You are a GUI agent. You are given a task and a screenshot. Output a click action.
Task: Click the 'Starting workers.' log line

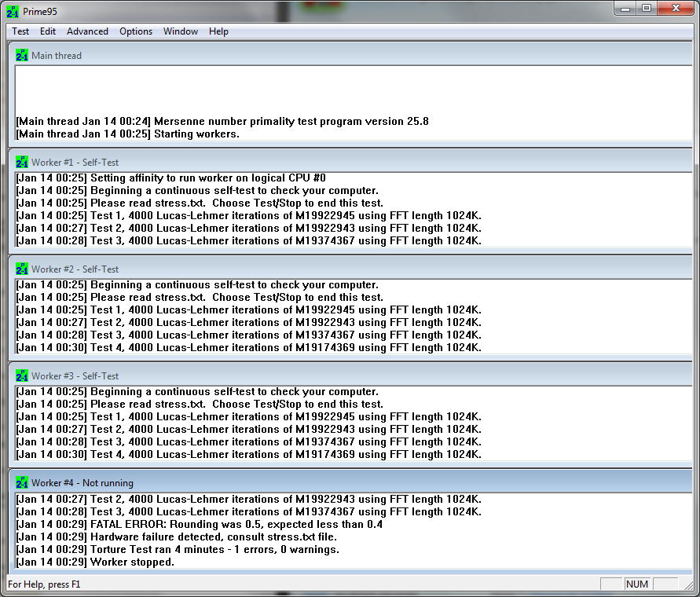[x=128, y=134]
